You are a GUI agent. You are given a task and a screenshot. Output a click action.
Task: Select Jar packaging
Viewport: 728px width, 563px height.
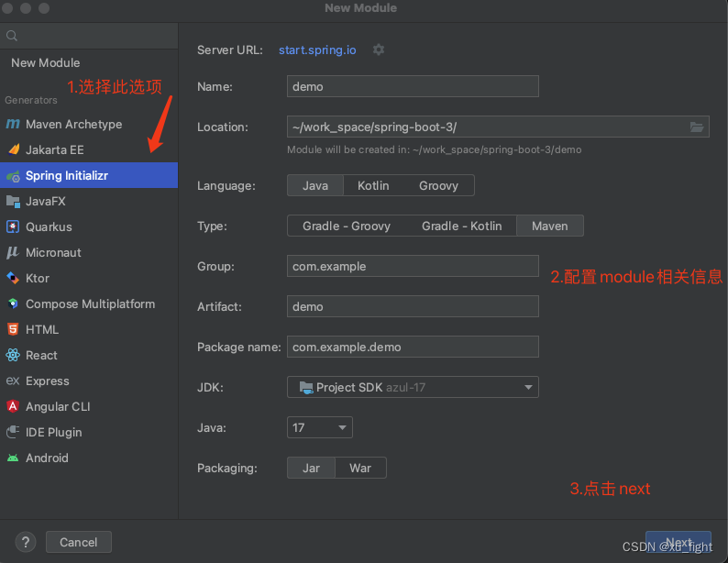[x=311, y=468]
